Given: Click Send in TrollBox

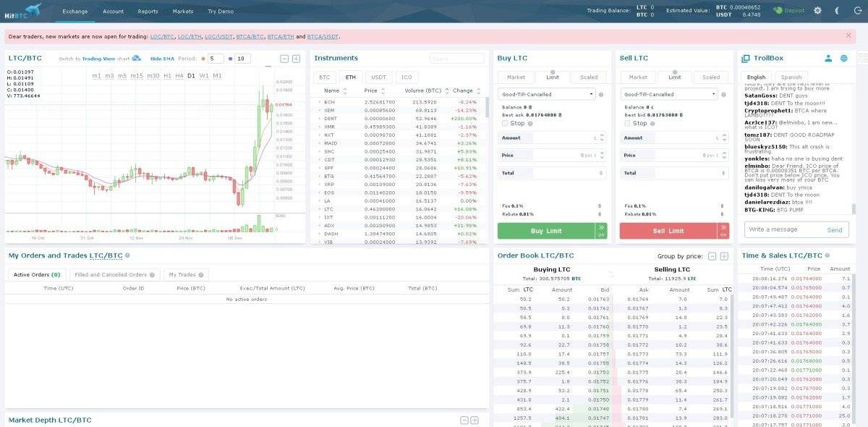Looking at the screenshot, I should click(x=835, y=229).
